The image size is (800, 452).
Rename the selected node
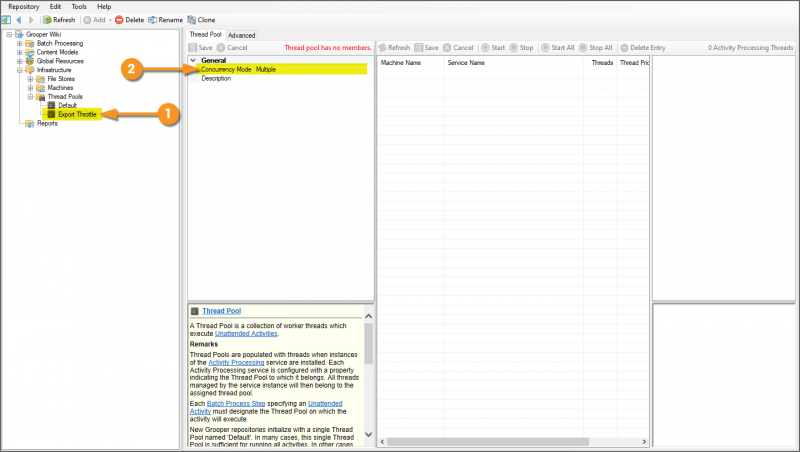pos(165,20)
